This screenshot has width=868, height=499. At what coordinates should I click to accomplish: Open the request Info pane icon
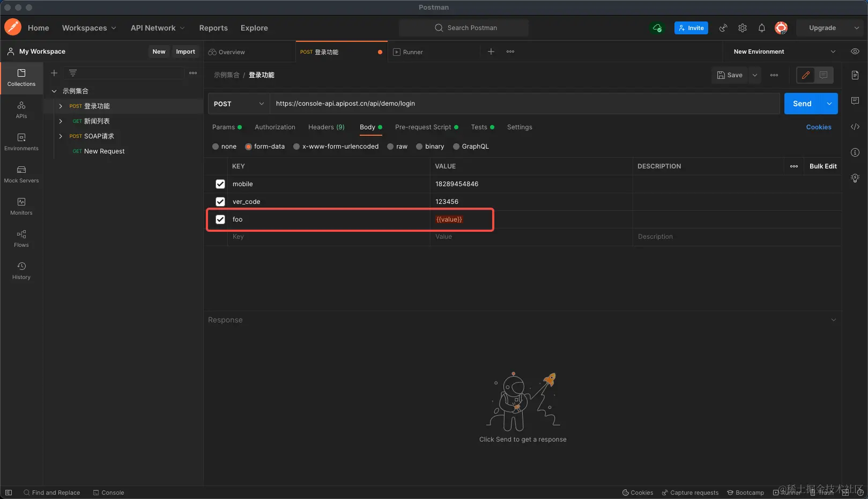855,152
